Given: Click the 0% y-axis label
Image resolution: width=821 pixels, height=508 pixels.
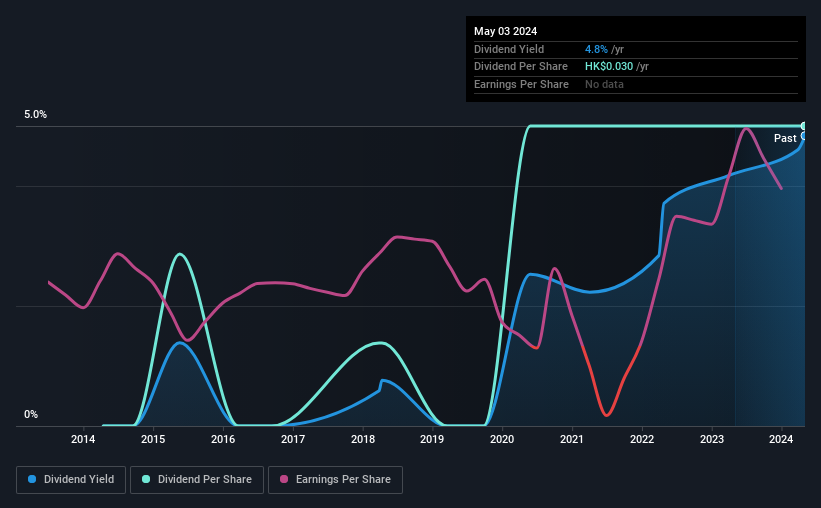Looking at the screenshot, I should coord(31,415).
